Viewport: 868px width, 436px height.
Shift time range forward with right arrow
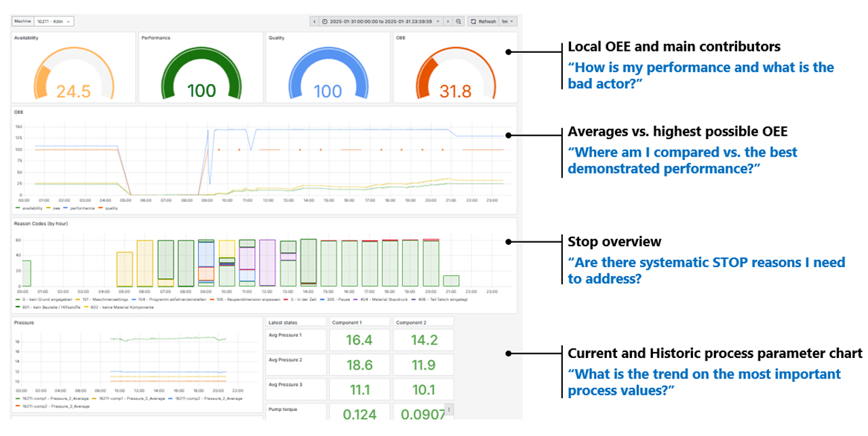coord(448,22)
